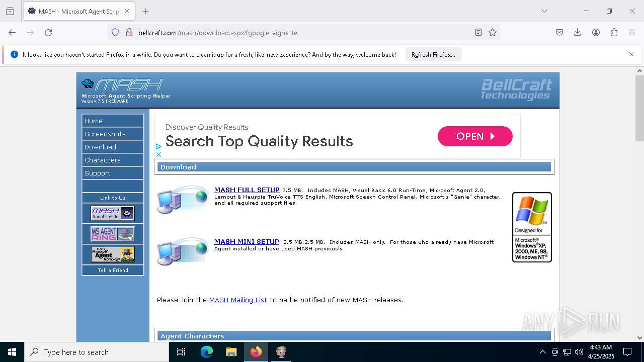Reload the page with the refresh icon

[x=48, y=32]
